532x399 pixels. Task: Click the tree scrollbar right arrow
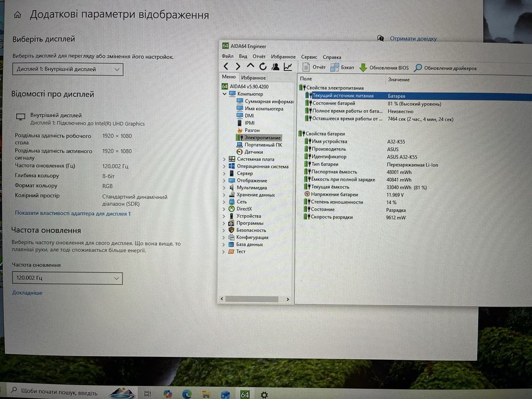(288, 299)
